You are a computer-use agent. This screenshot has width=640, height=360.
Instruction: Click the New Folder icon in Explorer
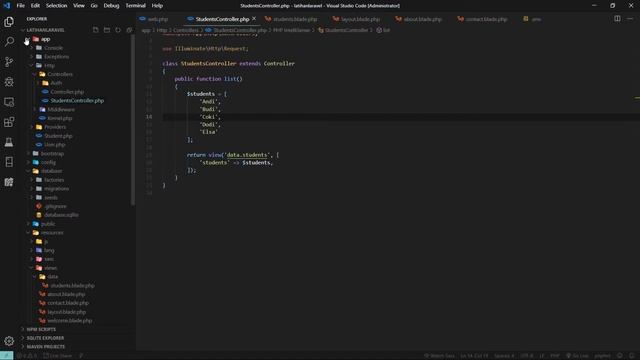point(107,30)
